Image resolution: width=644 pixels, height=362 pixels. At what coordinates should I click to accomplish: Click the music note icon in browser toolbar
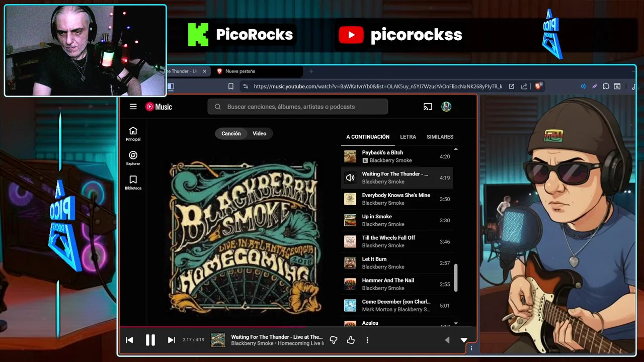pyautogui.click(x=633, y=86)
